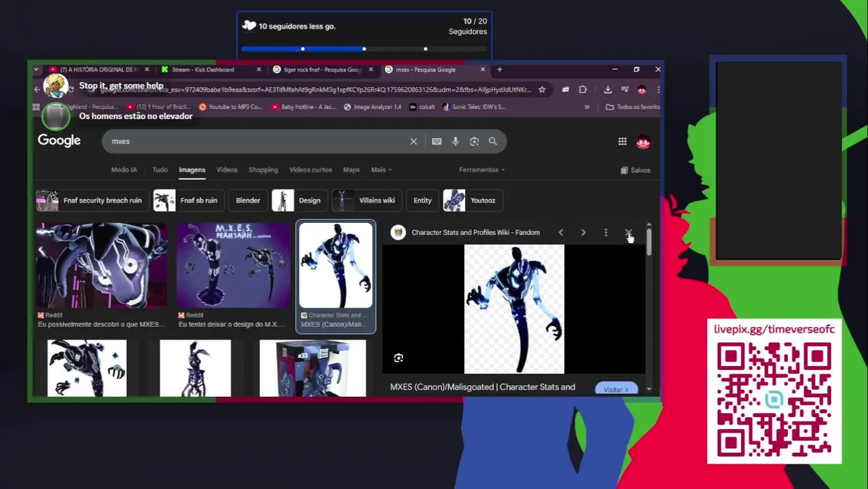Open the media controls toolbar icon
868x489 pixels.
[625, 90]
